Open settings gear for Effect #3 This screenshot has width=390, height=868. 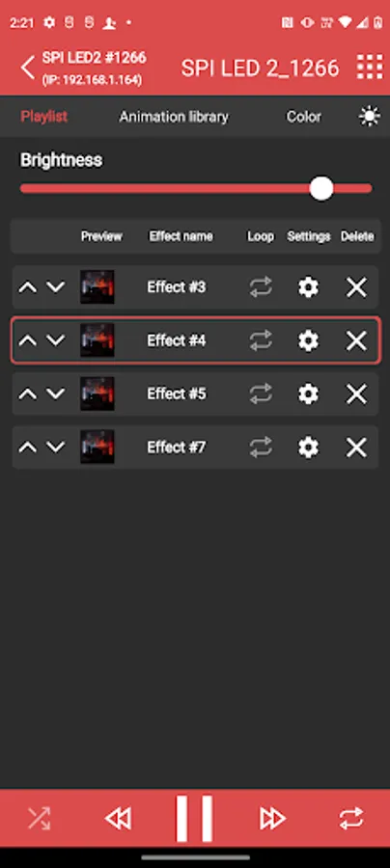click(x=308, y=287)
